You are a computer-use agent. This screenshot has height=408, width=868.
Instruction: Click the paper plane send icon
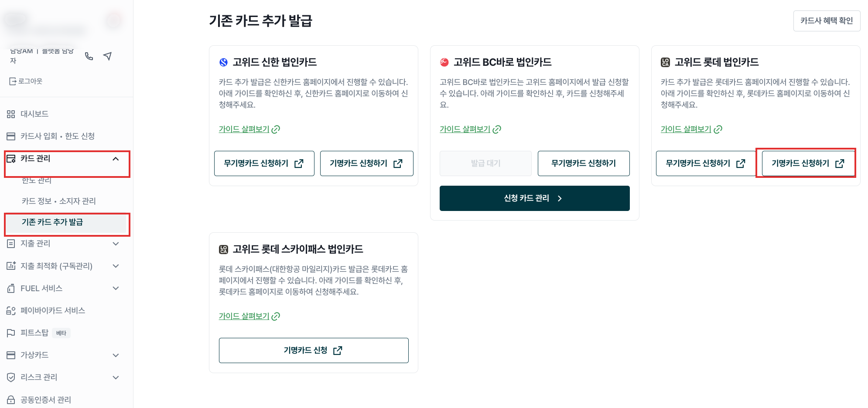[x=108, y=56]
